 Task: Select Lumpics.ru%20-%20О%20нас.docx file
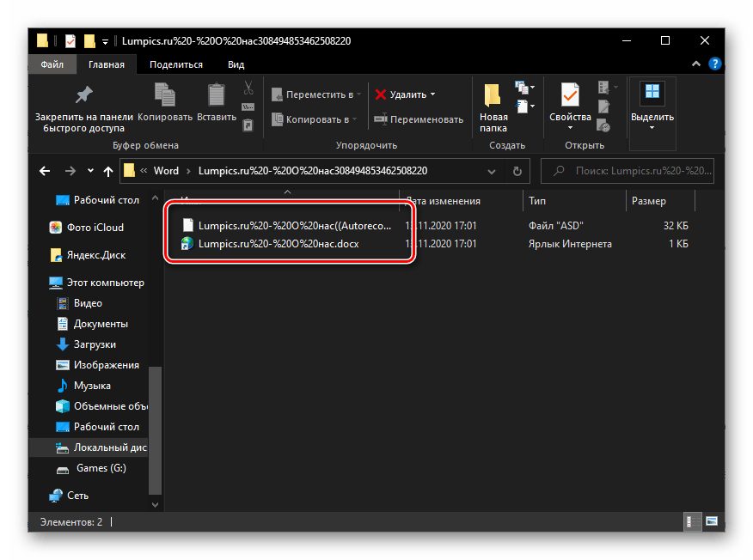click(x=279, y=244)
